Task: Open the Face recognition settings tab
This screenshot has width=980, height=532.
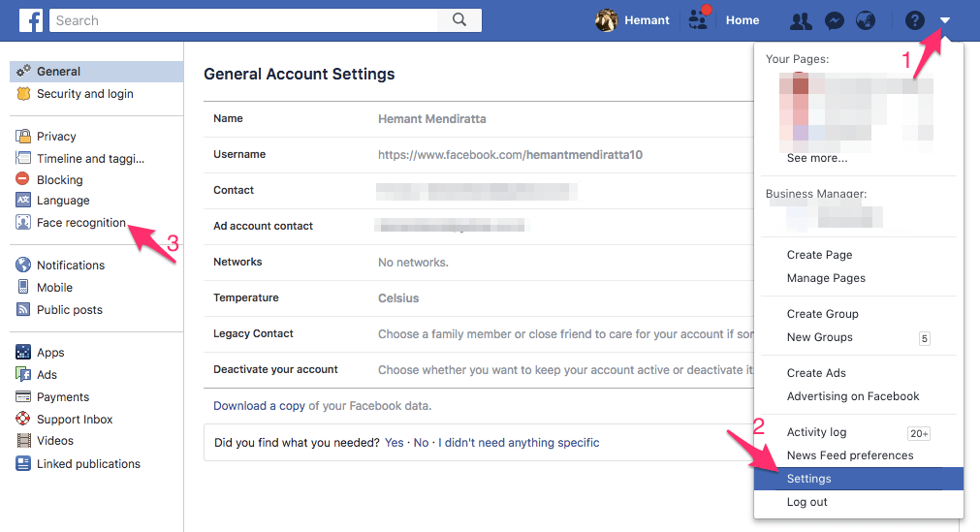Action: point(81,223)
